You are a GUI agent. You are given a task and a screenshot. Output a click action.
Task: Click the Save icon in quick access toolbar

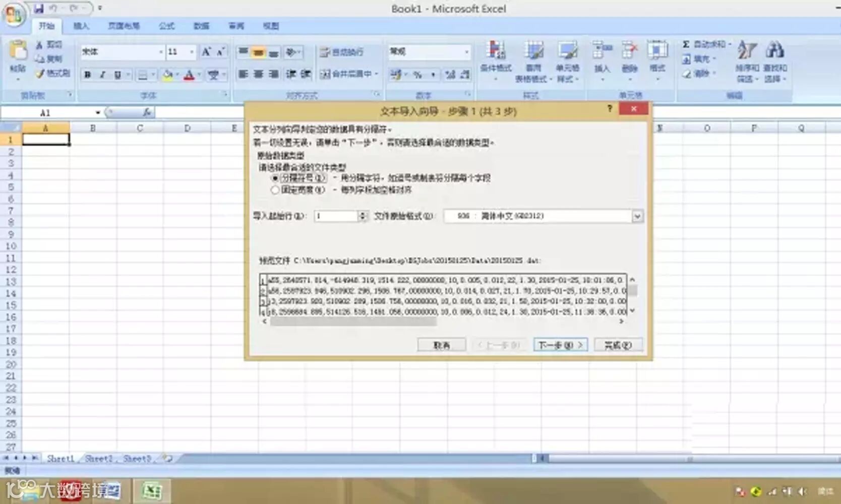pyautogui.click(x=39, y=9)
